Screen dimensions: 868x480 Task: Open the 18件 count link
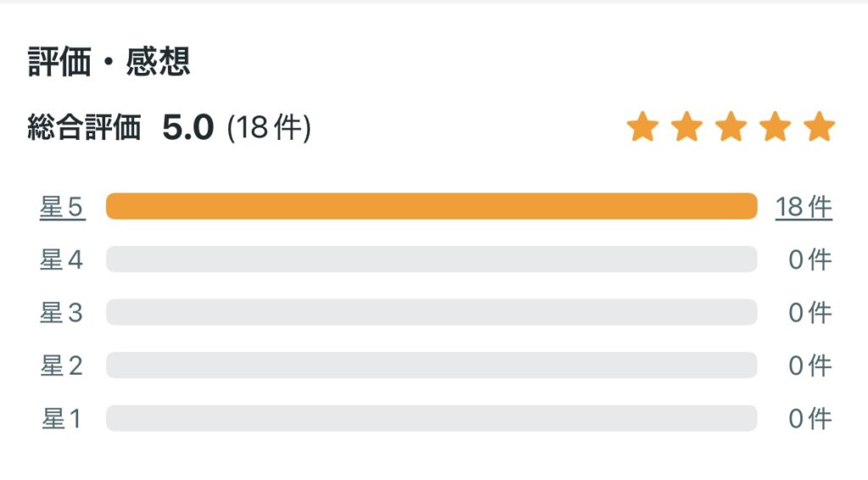coord(804,208)
